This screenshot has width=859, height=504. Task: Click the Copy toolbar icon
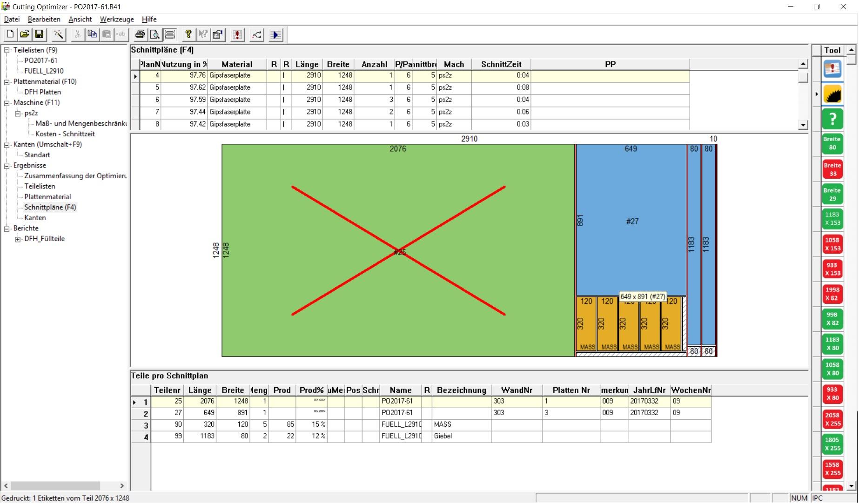92,34
